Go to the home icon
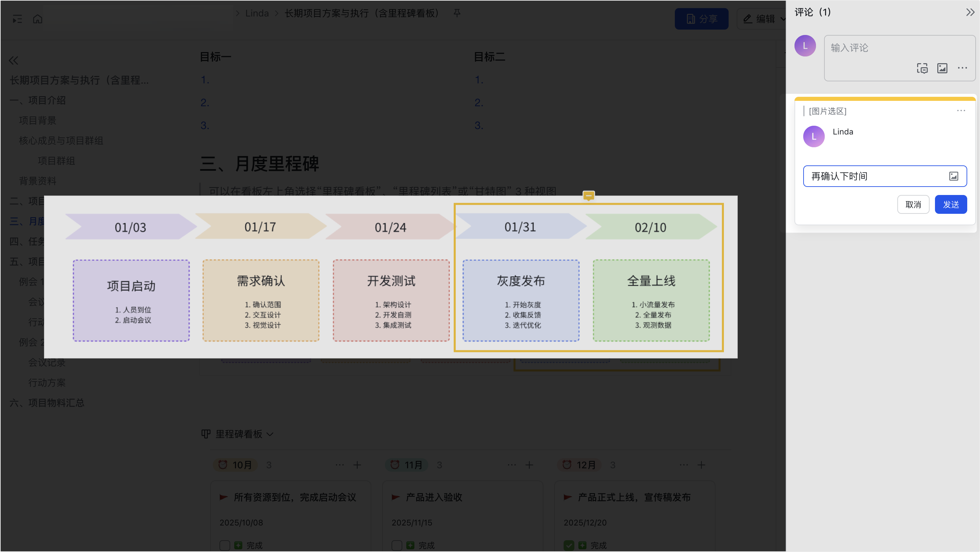The height and width of the screenshot is (552, 980). pyautogui.click(x=37, y=18)
